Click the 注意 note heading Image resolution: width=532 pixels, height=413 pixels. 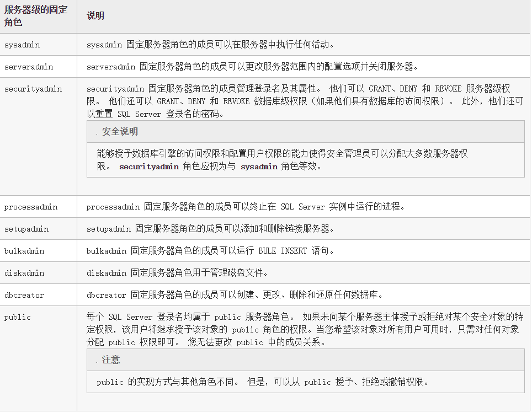[x=111, y=360]
